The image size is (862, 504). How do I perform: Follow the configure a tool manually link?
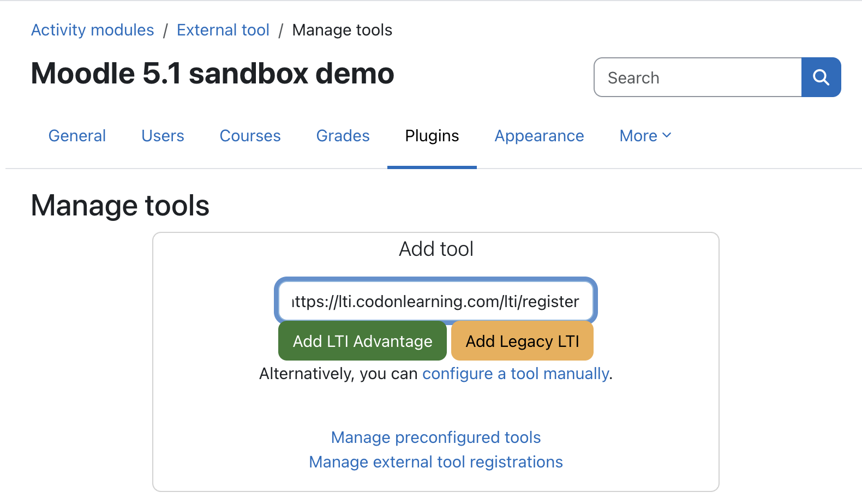(x=516, y=374)
